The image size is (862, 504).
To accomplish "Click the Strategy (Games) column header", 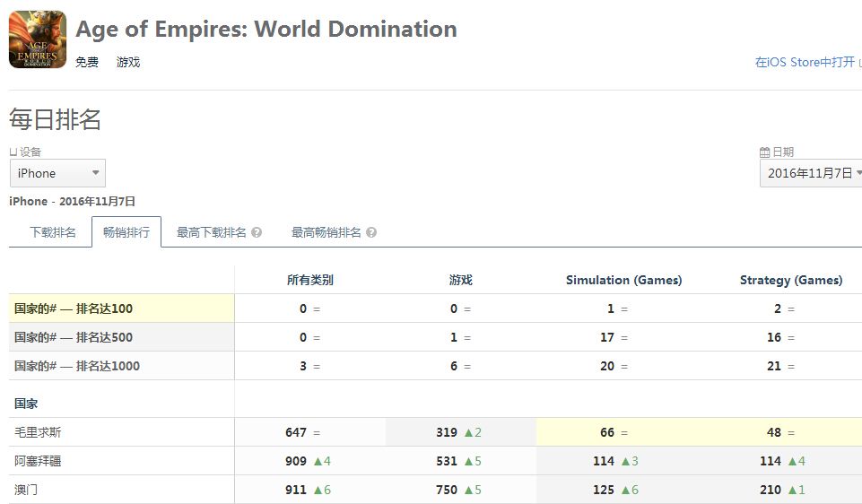I will [x=791, y=280].
